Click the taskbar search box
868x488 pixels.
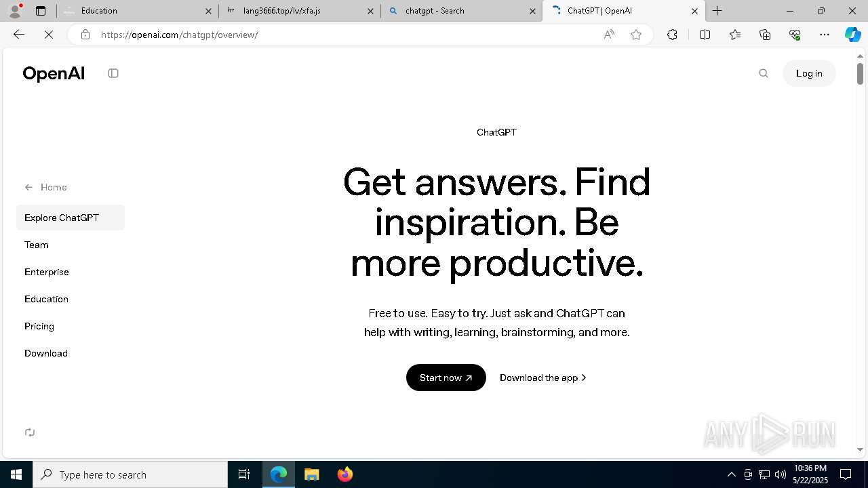130,474
